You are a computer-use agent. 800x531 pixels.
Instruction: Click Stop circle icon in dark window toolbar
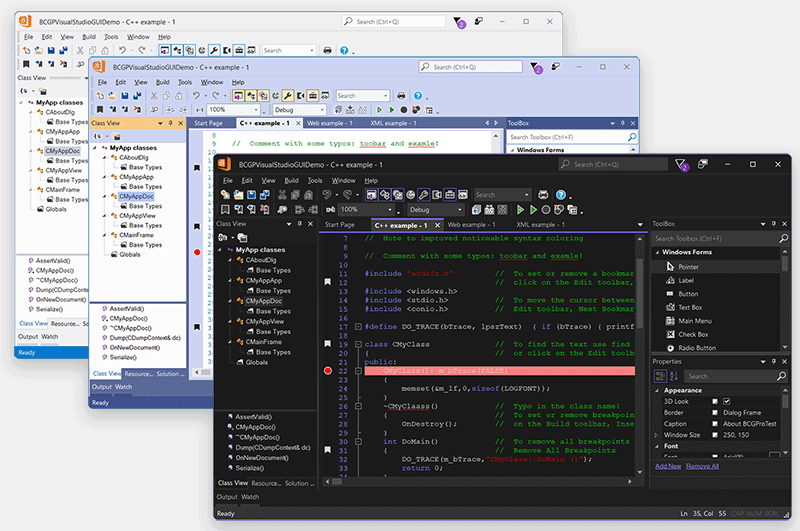point(546,210)
